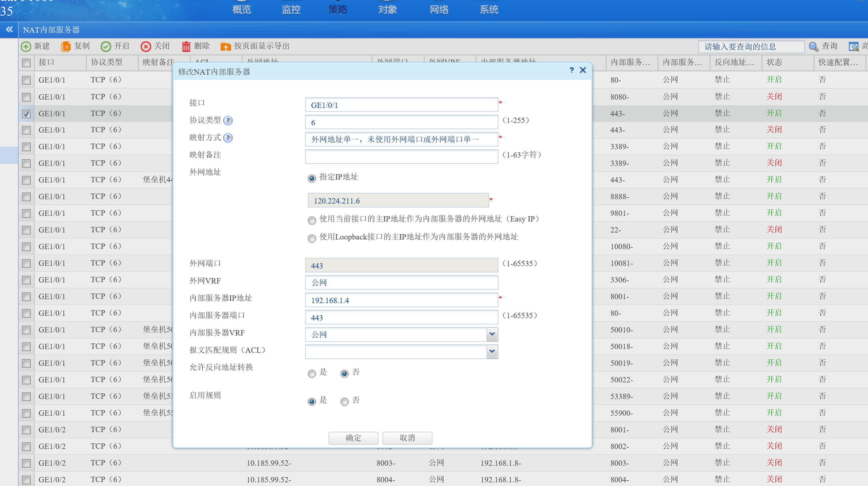The height and width of the screenshot is (486, 868).
Task: Open the 策略 top menu
Action: click(x=337, y=9)
